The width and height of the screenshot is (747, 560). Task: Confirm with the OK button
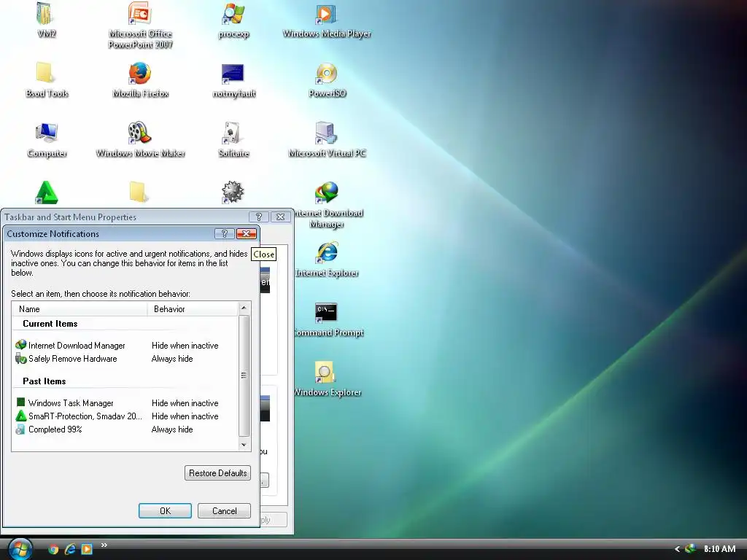165,511
